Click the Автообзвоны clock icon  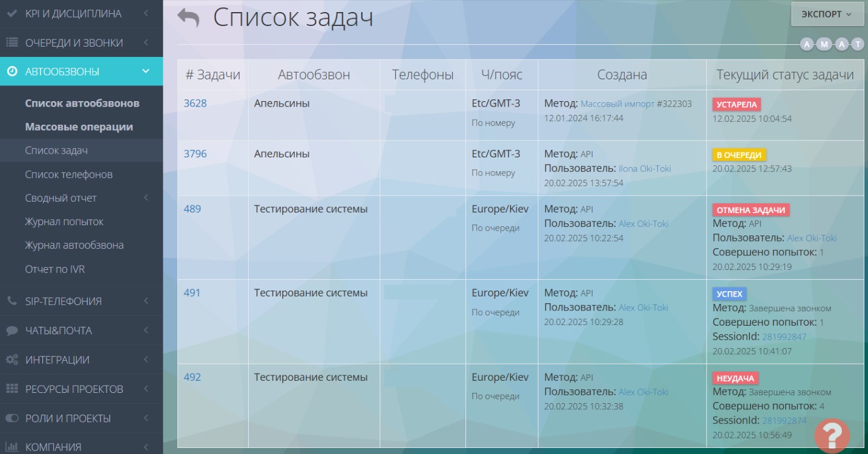tap(12, 71)
